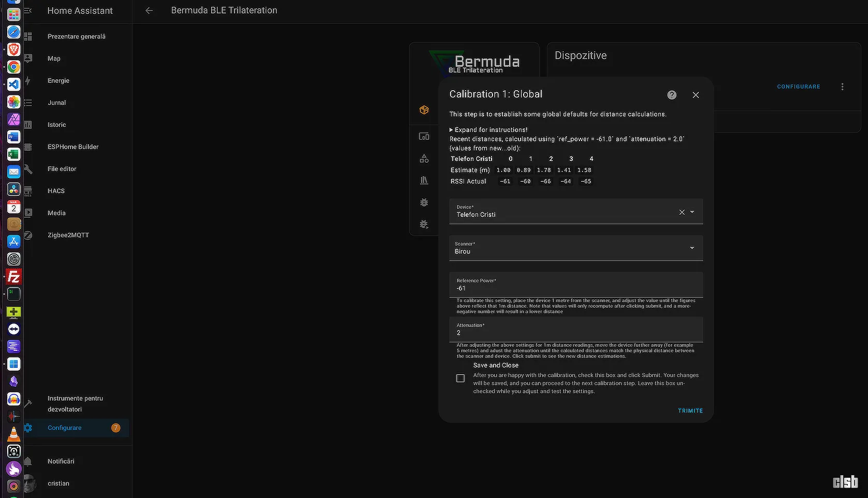
Task: Select Configurare in the sidebar
Action: coord(76,428)
